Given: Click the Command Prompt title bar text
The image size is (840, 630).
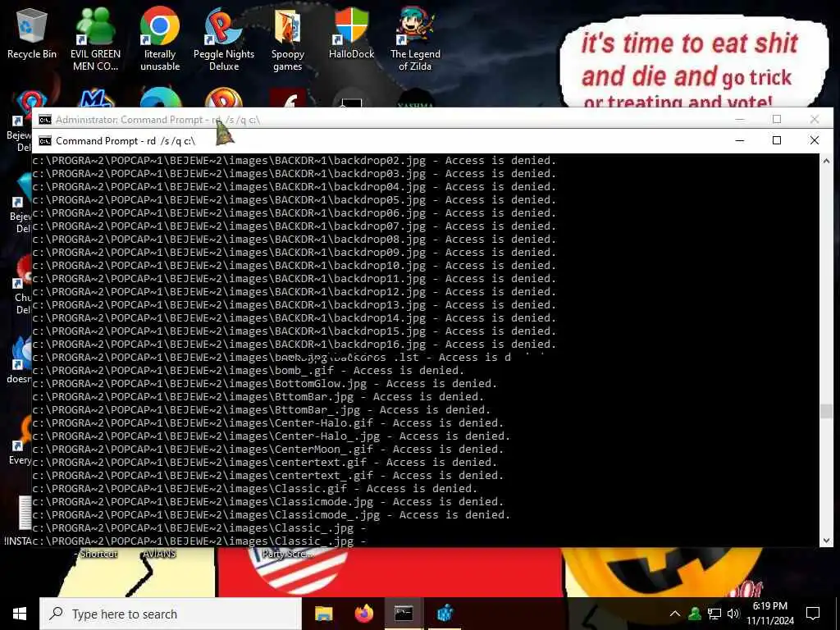Looking at the screenshot, I should pyautogui.click(x=126, y=141).
